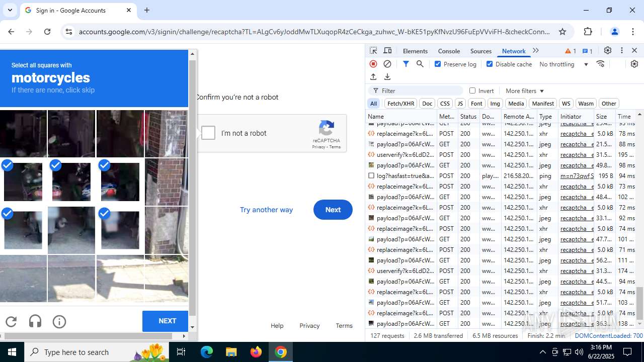This screenshot has width=644, height=362.
Task: Click the browser back arrow
Action: click(11, 32)
